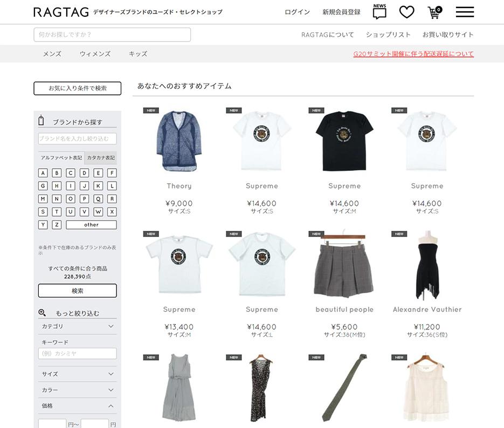The image size is (504, 428).
Task: Expand the カテゴリ filter
Action: pyautogui.click(x=78, y=326)
